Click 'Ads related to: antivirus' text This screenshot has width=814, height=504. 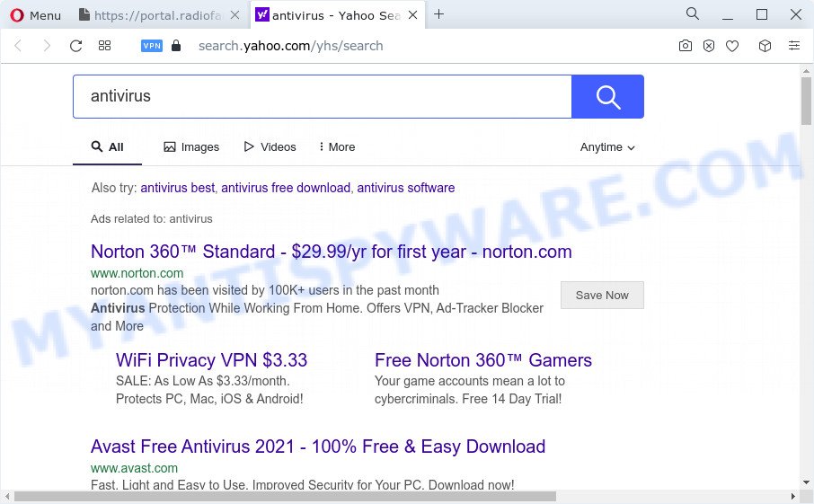(x=152, y=219)
